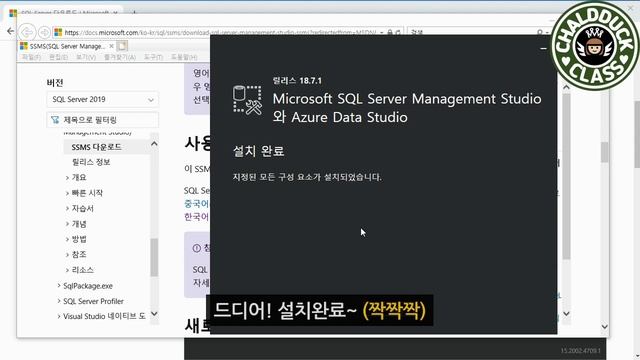Open the 즐겨찾기(A) menu
The width and height of the screenshot is (640, 360).
pos(120,57)
